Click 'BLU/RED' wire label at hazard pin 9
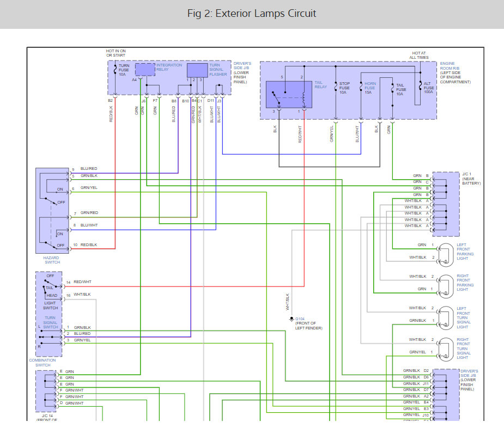 click(89, 169)
